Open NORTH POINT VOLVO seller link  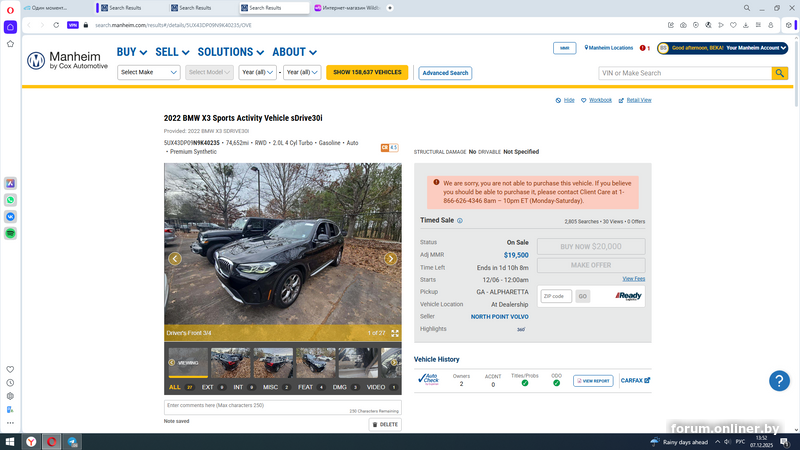499,317
